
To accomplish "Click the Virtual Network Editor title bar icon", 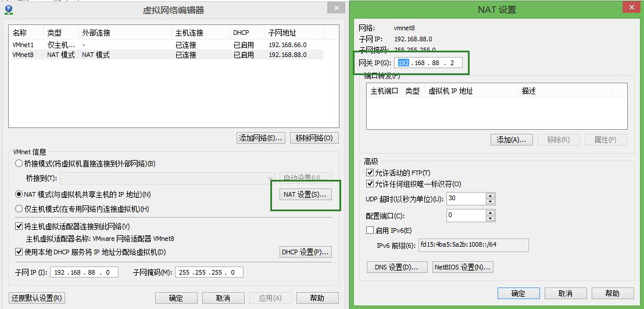I will pyautogui.click(x=8, y=10).
